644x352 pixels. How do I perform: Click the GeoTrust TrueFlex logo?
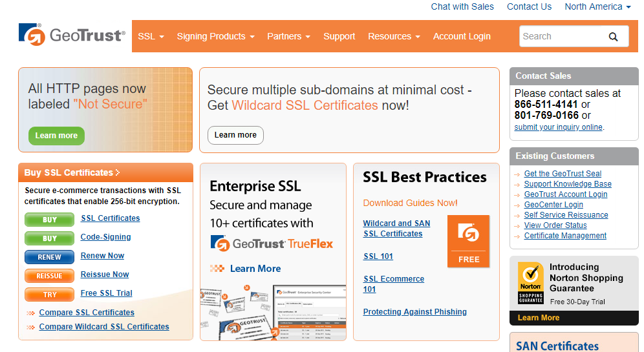[x=272, y=243]
